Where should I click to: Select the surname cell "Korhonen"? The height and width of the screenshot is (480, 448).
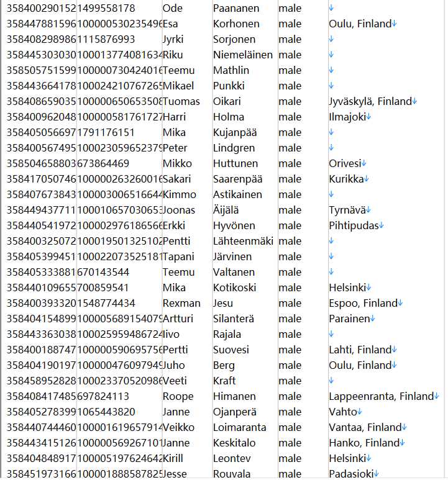click(x=236, y=24)
